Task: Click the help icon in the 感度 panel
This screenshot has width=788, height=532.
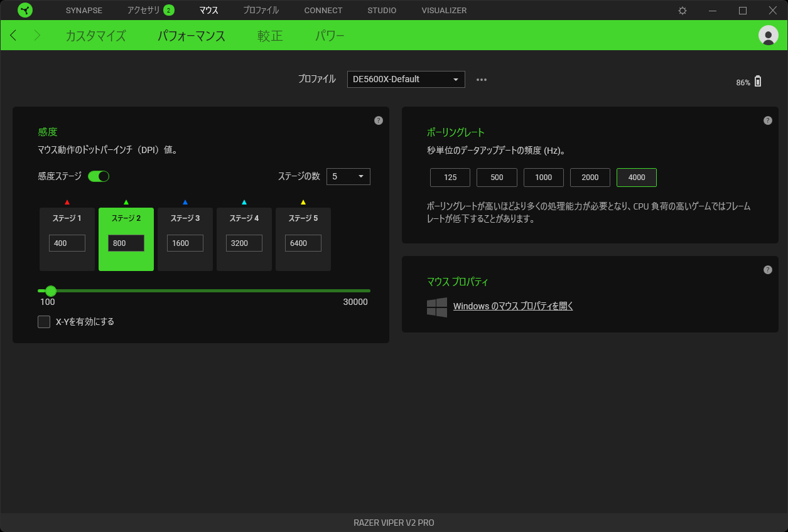Action: click(378, 120)
